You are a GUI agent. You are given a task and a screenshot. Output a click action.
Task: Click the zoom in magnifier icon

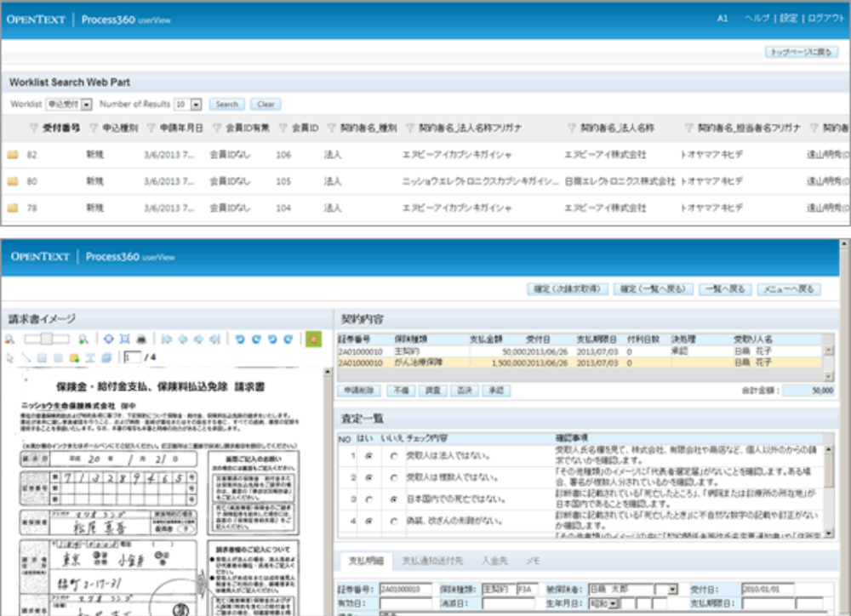tap(83, 339)
